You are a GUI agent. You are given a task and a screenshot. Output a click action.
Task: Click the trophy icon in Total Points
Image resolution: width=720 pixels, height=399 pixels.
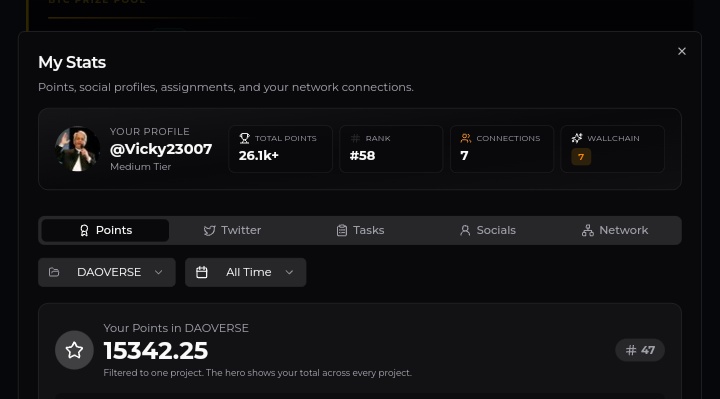(x=244, y=138)
